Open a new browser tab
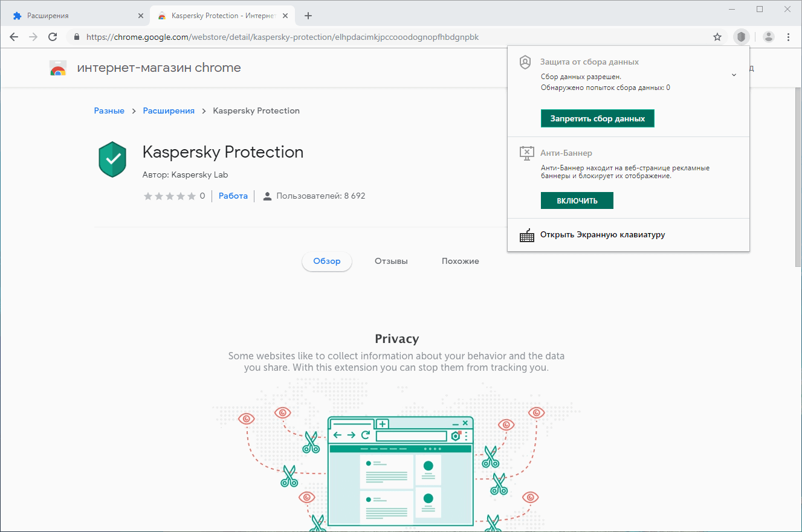The height and width of the screenshot is (532, 802). click(x=308, y=16)
